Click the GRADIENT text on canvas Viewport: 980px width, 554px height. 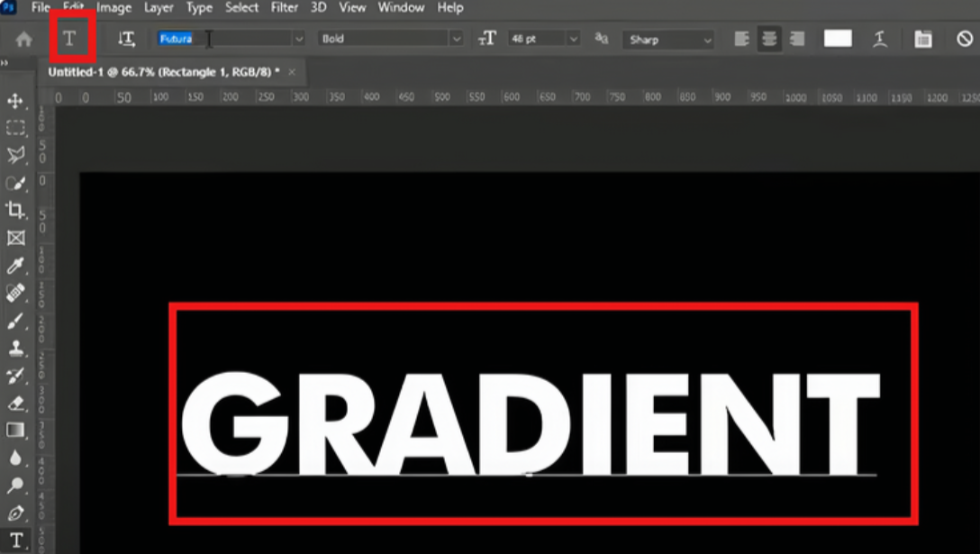click(x=530, y=424)
